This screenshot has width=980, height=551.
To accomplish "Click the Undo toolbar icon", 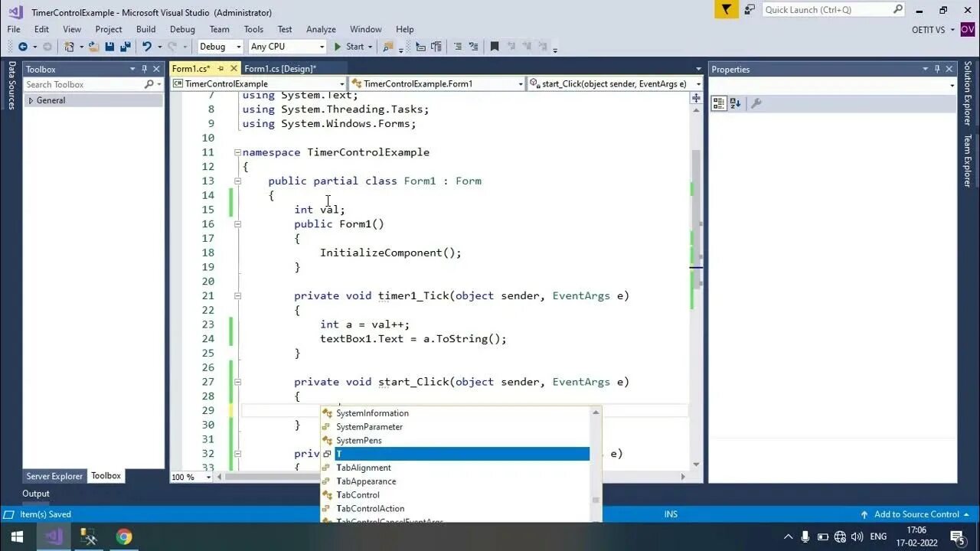I will coord(146,47).
